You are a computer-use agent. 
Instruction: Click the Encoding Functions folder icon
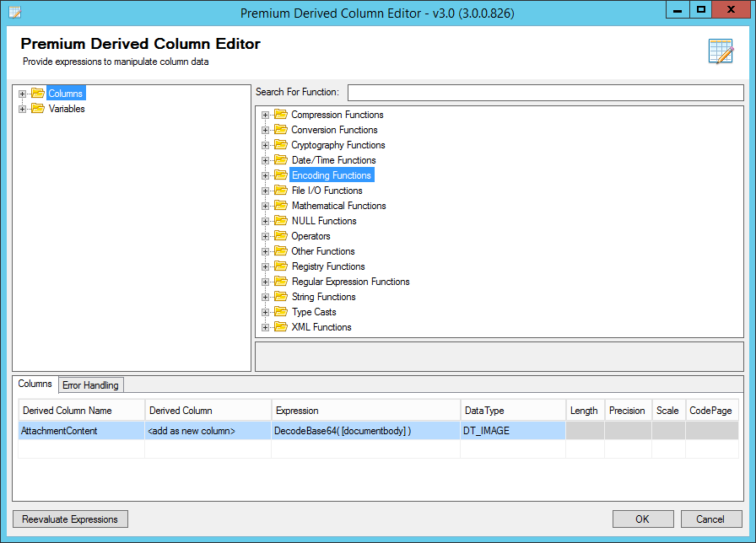coord(281,175)
